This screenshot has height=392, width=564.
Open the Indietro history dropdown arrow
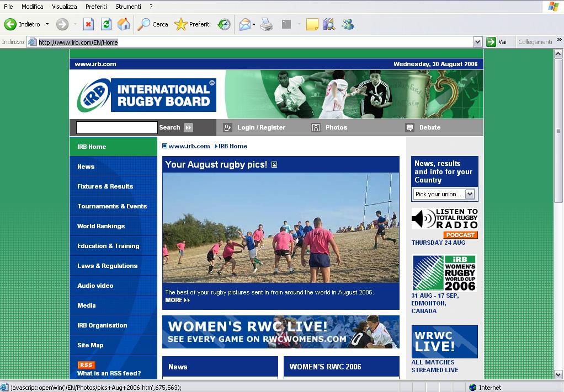(47, 24)
